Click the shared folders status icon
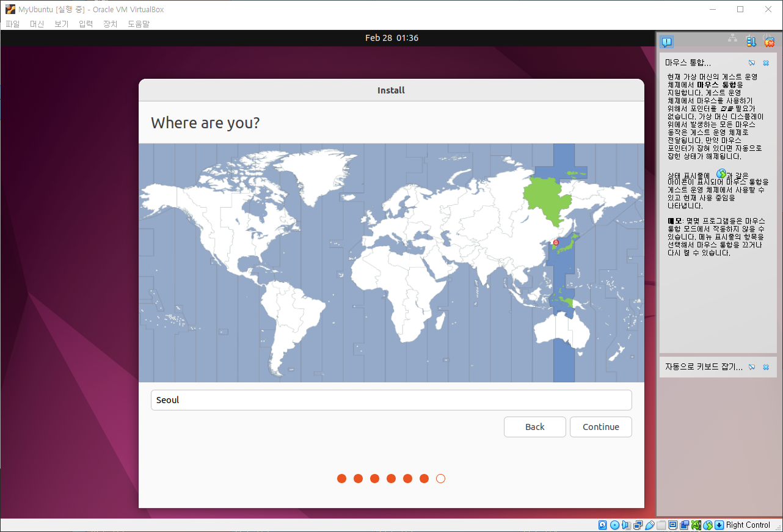This screenshot has height=532, width=783. click(661, 525)
